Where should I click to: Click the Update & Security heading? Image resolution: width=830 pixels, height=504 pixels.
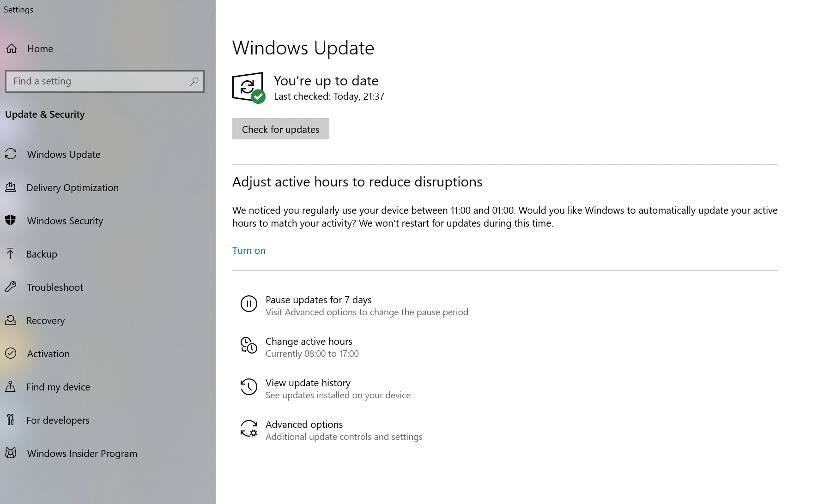pos(45,114)
